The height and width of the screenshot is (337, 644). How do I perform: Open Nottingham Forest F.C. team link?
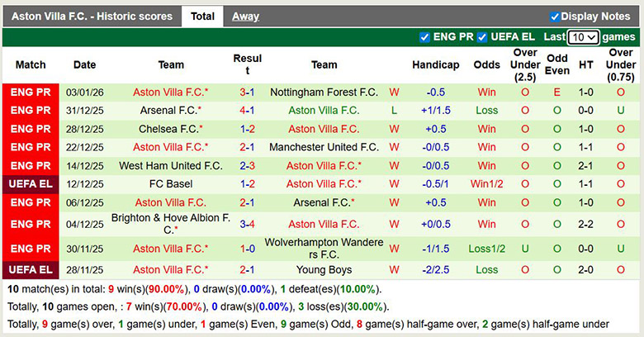click(324, 92)
